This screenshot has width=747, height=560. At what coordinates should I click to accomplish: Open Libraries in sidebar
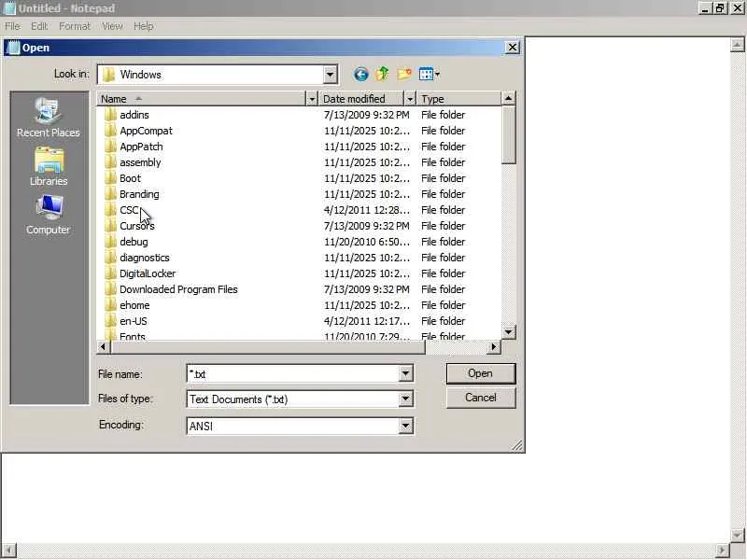(x=49, y=167)
